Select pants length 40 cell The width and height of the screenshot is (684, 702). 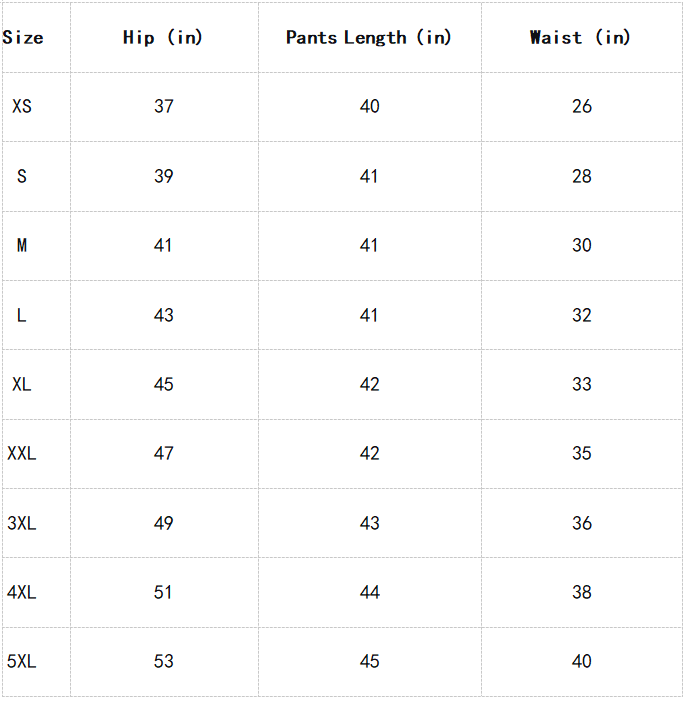click(370, 106)
